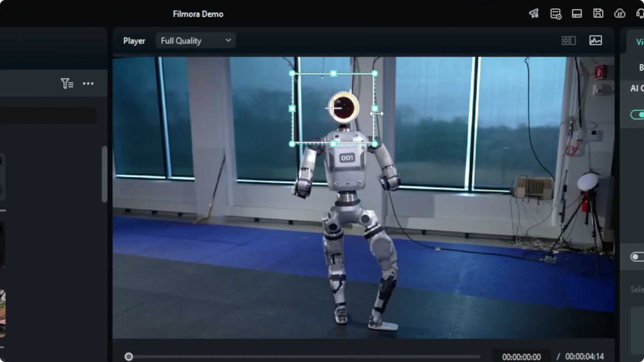Image resolution: width=644 pixels, height=362 pixels.
Task: Click the waveform monitor icon above player
Action: (595, 40)
